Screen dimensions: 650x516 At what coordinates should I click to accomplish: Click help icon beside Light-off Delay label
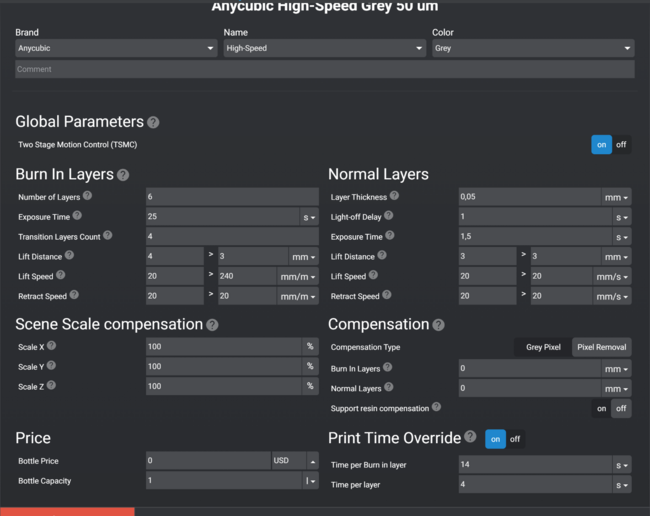pyautogui.click(x=389, y=216)
